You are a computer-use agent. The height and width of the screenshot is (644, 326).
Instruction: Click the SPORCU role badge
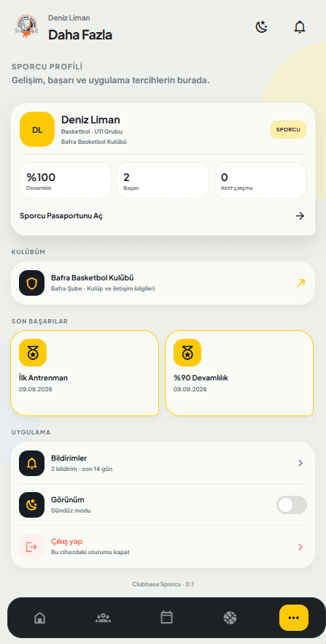click(288, 129)
